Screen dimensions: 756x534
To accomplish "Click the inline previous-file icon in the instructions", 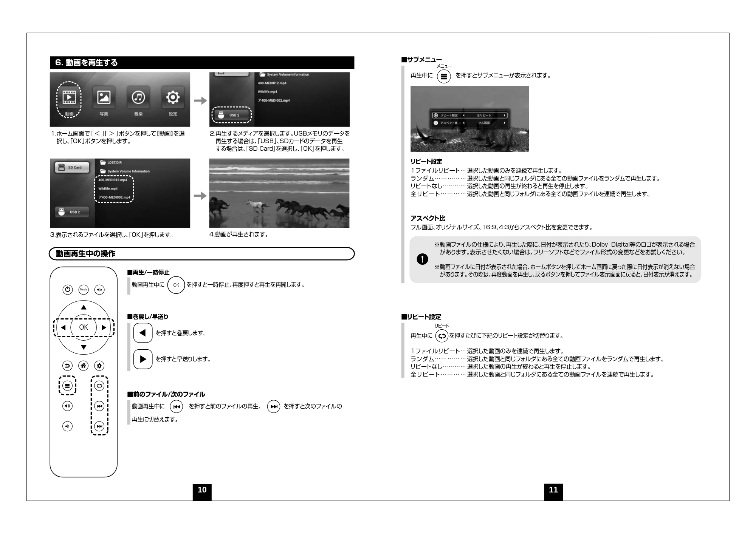I will [176, 407].
